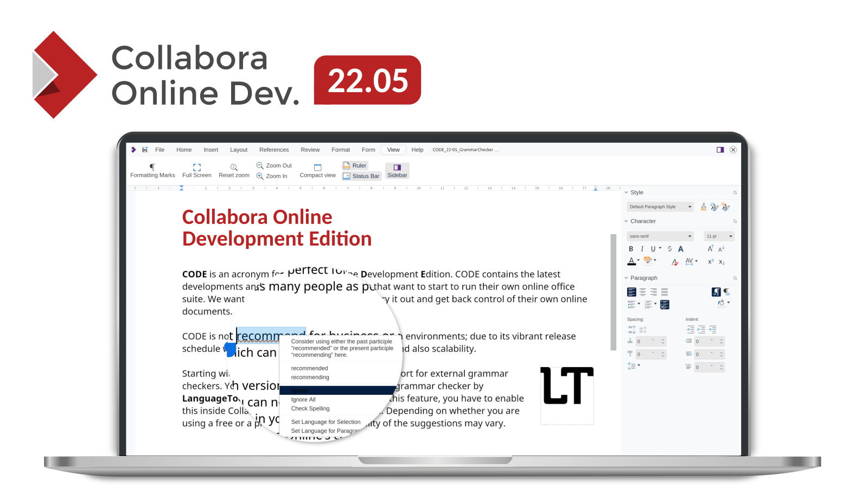868x488 pixels.
Task: Set right-to-left text direction
Action: [x=727, y=292]
